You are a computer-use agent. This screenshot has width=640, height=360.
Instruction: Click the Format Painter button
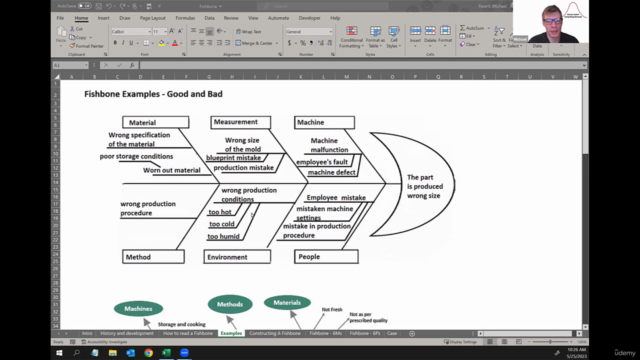(86, 46)
